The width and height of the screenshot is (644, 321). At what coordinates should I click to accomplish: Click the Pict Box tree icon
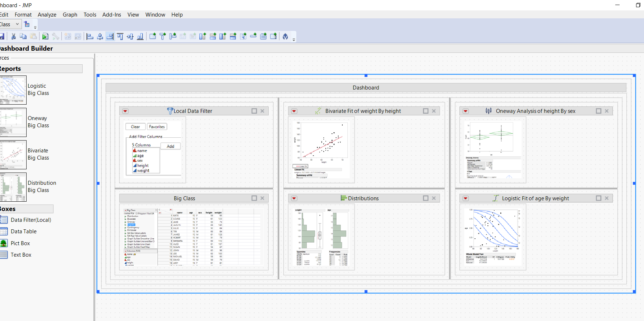click(x=4, y=243)
